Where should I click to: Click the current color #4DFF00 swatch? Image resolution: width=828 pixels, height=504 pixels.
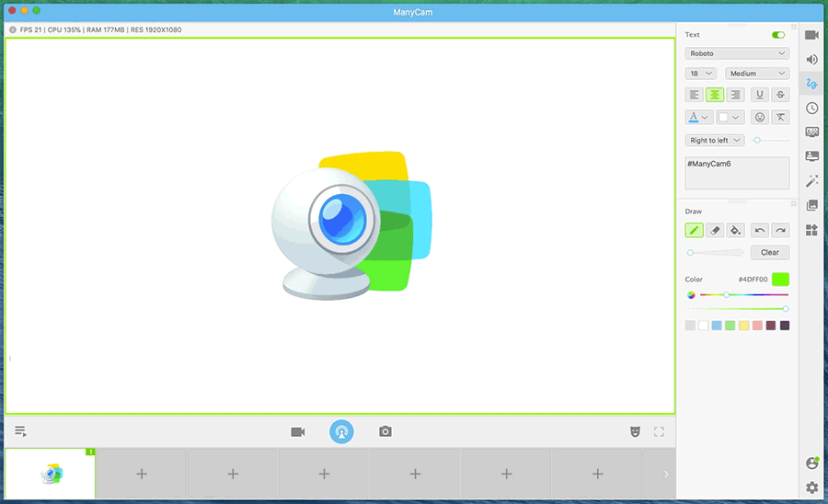pyautogui.click(x=780, y=280)
